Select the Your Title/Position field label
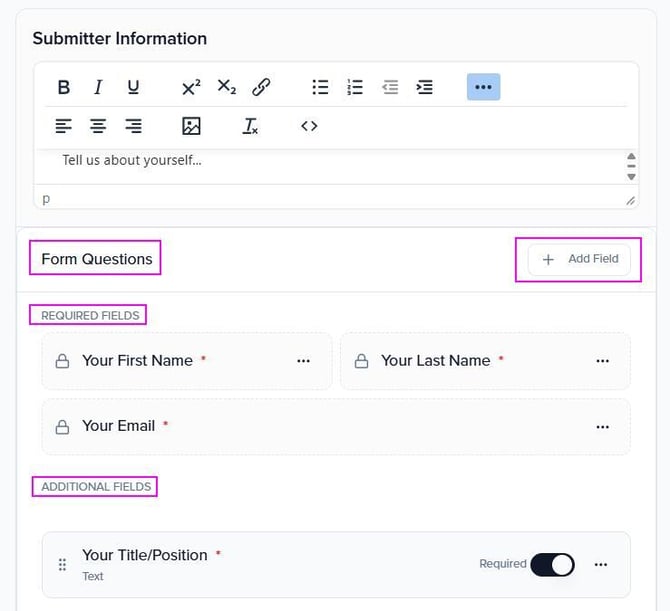The height and width of the screenshot is (611, 670). click(144, 555)
